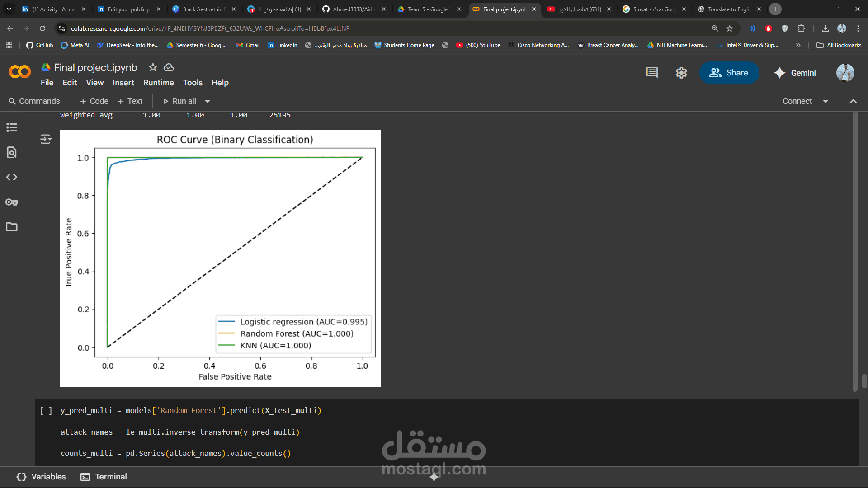
Task: Open the Table of contents sidebar icon
Action: [12, 127]
